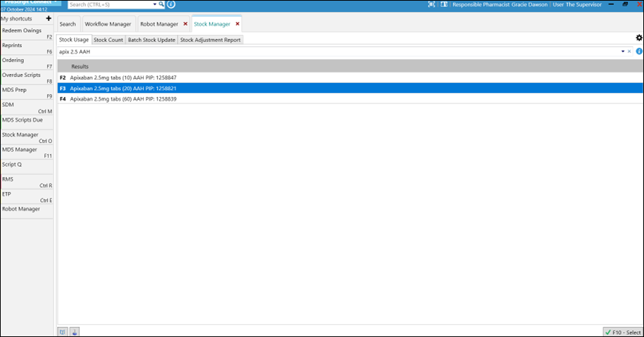This screenshot has height=337, width=644.
Task: Click the magnifier icon in top search
Action: tap(161, 4)
